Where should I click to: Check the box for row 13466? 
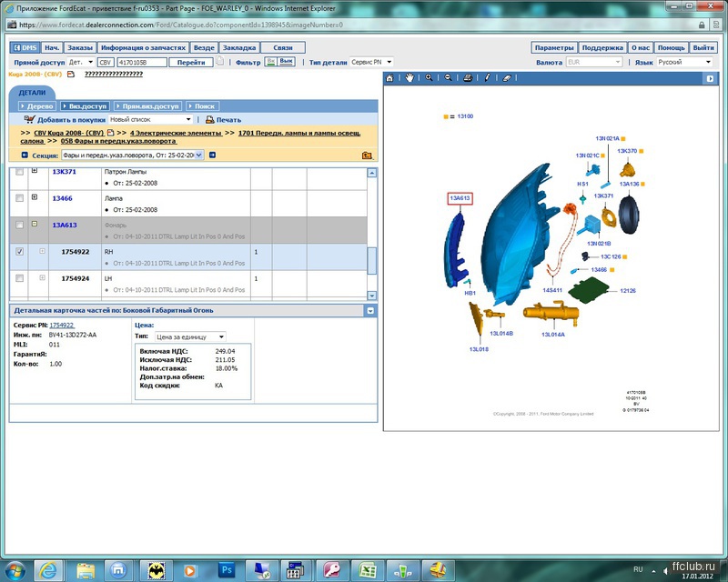click(x=19, y=198)
